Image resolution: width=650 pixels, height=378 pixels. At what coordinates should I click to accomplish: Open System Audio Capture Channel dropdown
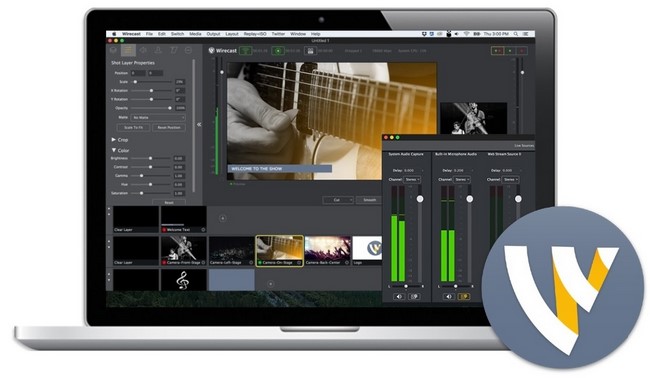[x=412, y=179]
